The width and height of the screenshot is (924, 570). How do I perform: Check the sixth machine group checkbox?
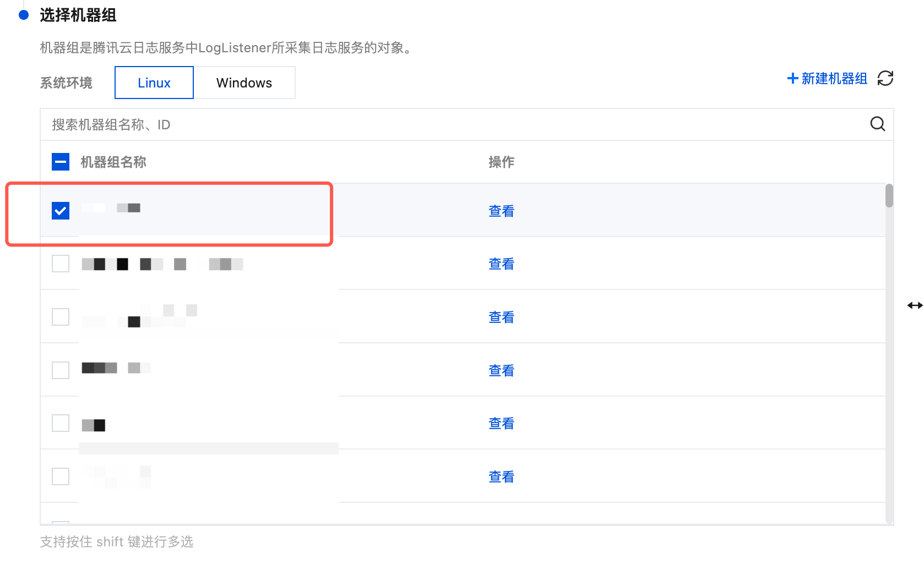pos(61,476)
